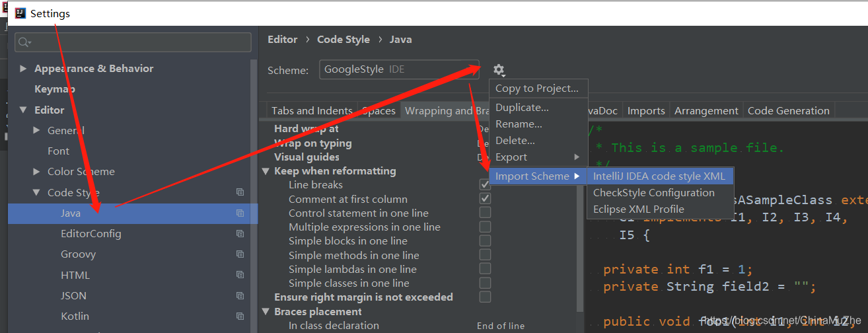Click the project-level icon beside HTML
This screenshot has height=333, width=868.
pos(240,276)
